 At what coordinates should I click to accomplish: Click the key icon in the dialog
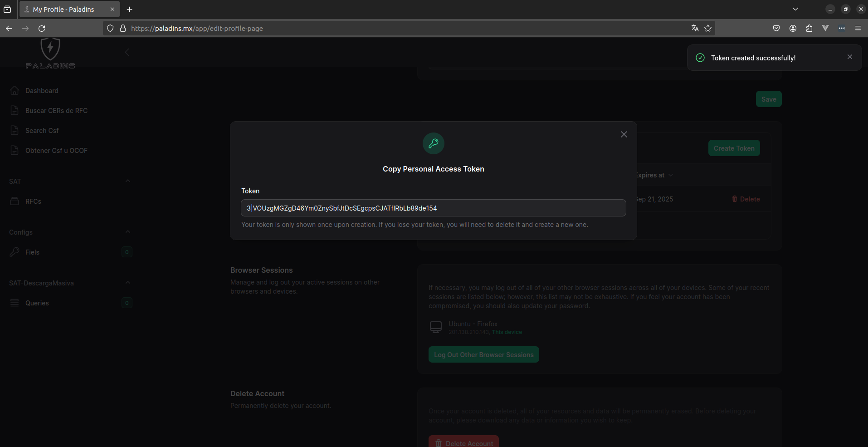434,143
